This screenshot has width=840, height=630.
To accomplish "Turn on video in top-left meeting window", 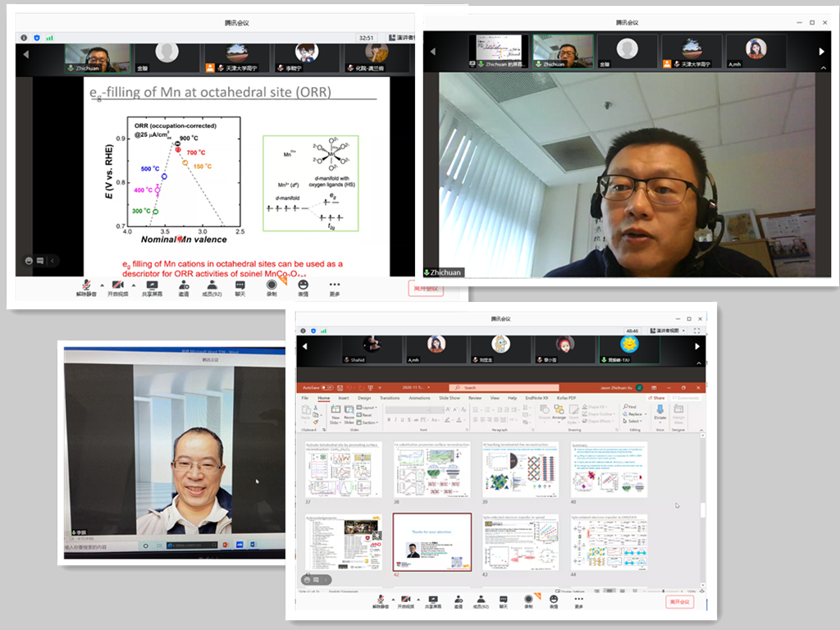I will coord(117,285).
